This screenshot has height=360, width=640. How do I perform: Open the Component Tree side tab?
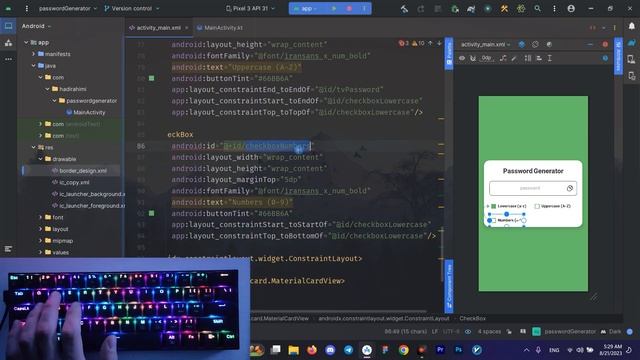point(449,286)
